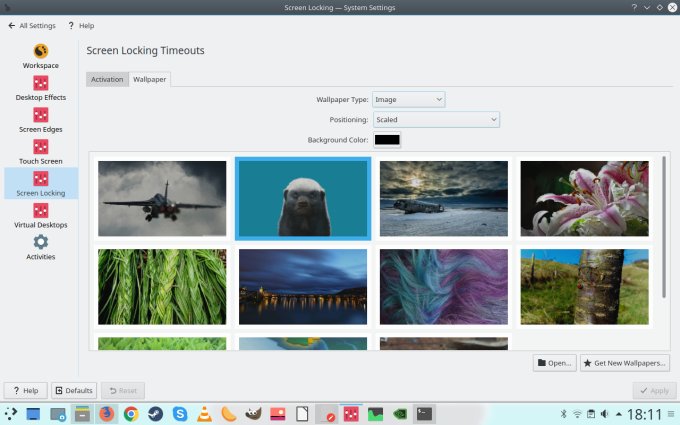Select Desktop Effects in the sidebar
680x425 pixels.
[41, 88]
